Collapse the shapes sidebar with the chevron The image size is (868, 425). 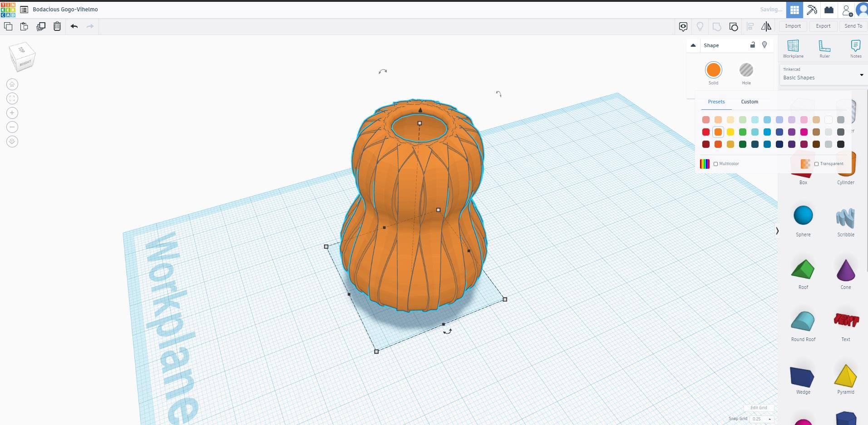(777, 231)
